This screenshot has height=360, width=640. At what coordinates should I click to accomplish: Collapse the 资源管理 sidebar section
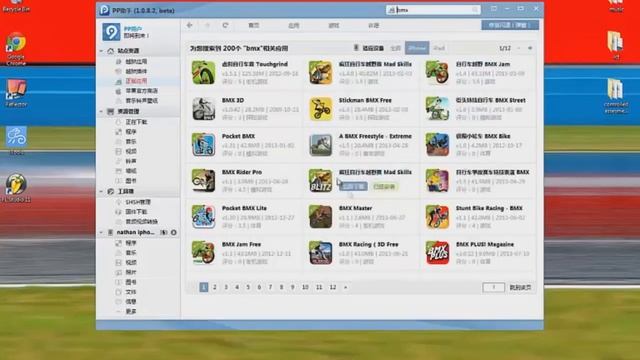pos(101,111)
